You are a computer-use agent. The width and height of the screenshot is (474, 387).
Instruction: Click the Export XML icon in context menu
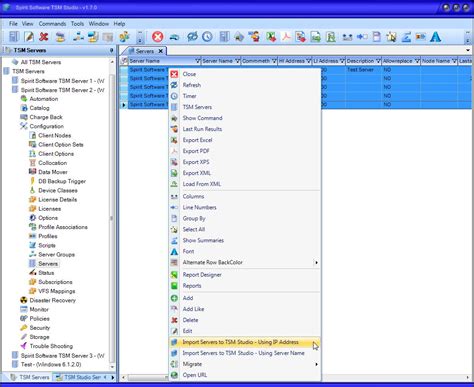174,173
